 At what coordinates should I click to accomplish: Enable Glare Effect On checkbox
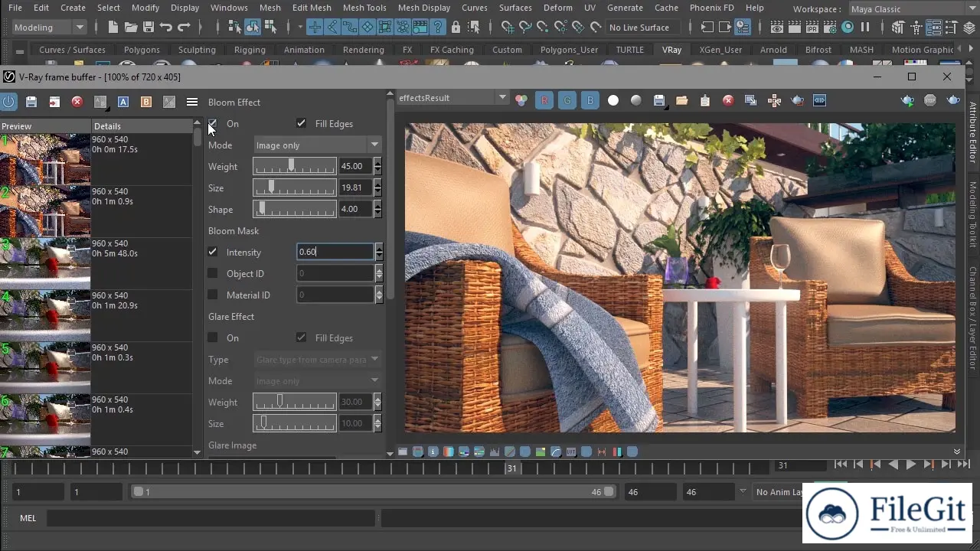[x=213, y=337]
